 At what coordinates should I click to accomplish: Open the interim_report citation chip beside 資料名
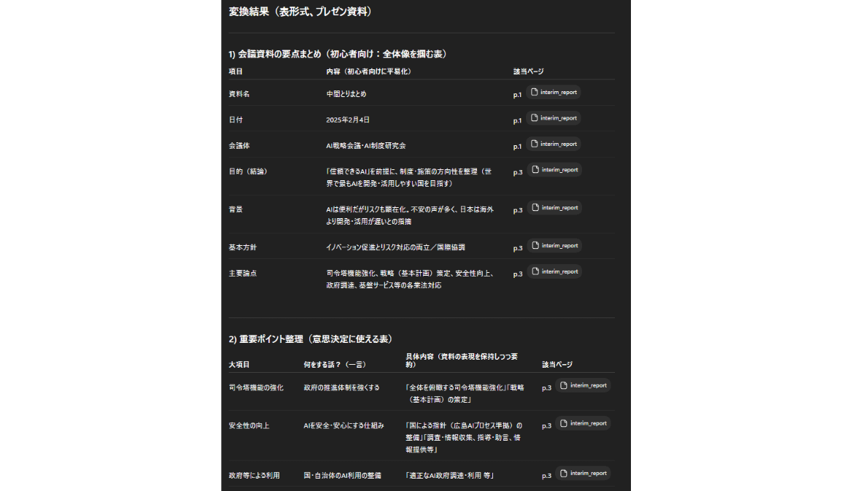click(554, 92)
